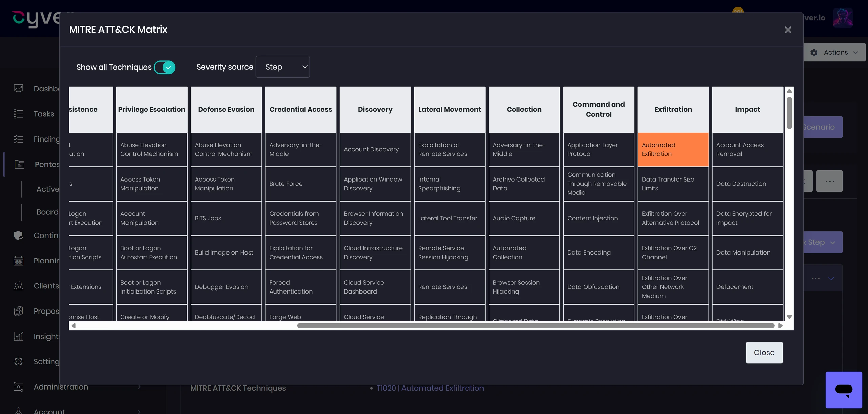The width and height of the screenshot is (868, 414).
Task: Click the Administration sliders icon in the sidebar
Action: pos(18,387)
